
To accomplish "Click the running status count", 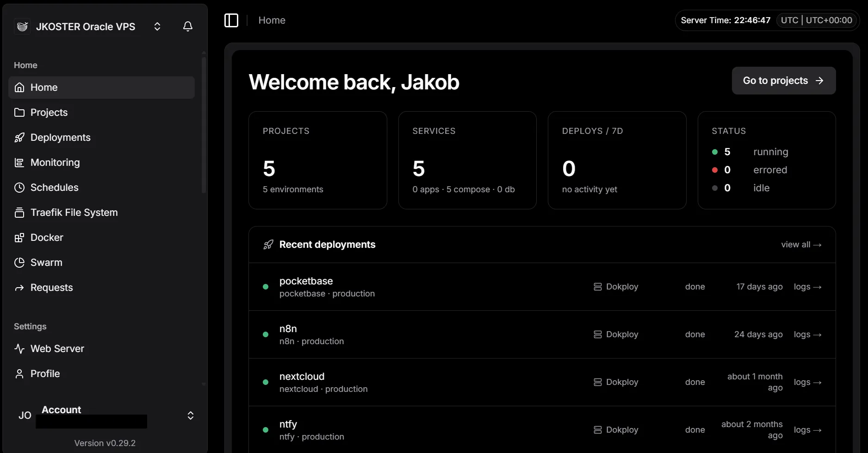I will pyautogui.click(x=727, y=152).
